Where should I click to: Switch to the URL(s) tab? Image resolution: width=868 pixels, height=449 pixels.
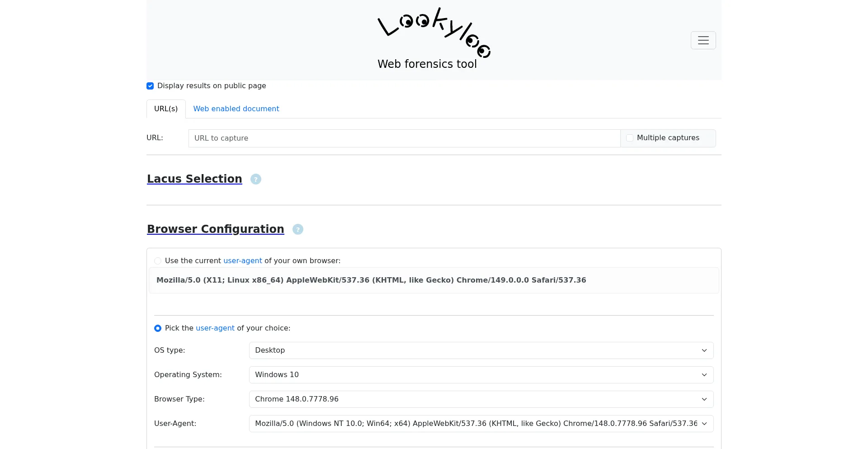[x=166, y=109]
